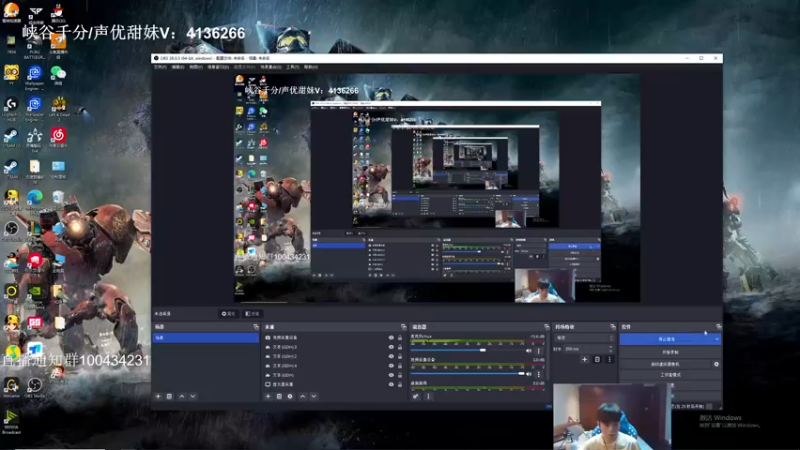Expand the arrow beside the blue streaming button

pyautogui.click(x=717, y=339)
